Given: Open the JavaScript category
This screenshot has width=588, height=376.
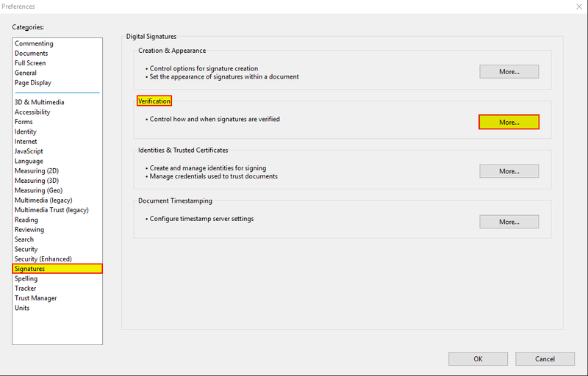Looking at the screenshot, I should point(29,151).
